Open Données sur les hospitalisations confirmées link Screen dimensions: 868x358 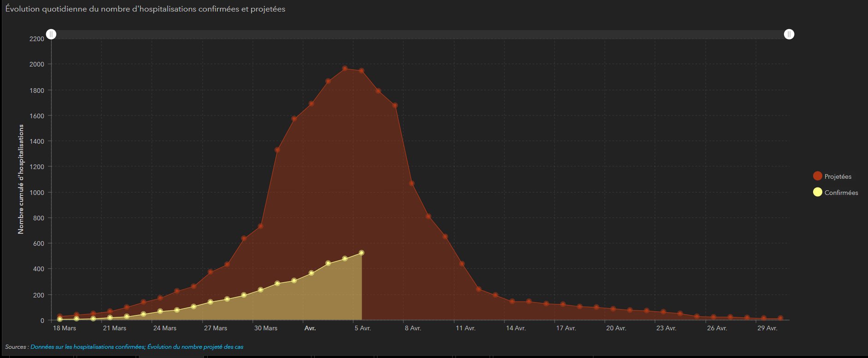(x=87, y=347)
